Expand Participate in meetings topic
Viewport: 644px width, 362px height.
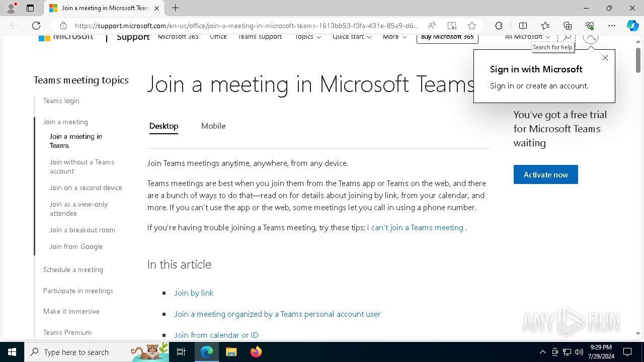click(x=78, y=291)
